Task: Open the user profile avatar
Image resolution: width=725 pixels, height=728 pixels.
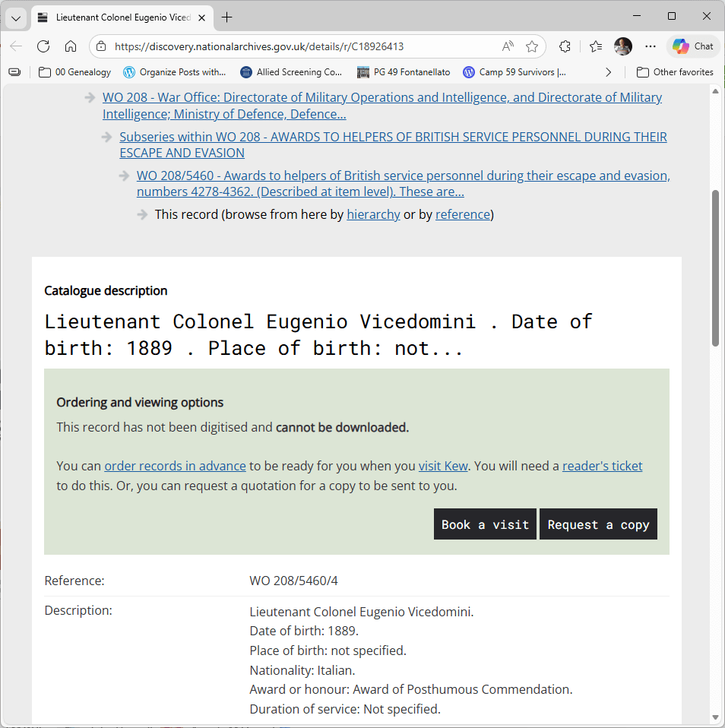Action: (x=623, y=46)
